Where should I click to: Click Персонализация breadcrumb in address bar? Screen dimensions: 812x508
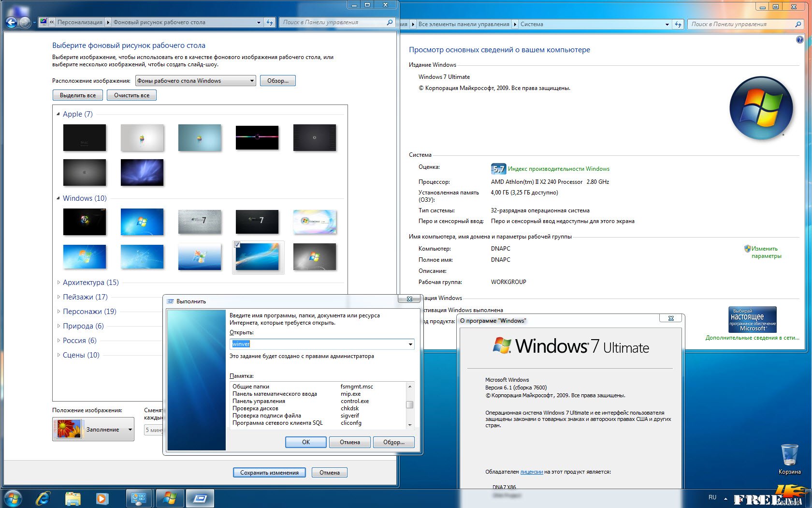[80, 22]
